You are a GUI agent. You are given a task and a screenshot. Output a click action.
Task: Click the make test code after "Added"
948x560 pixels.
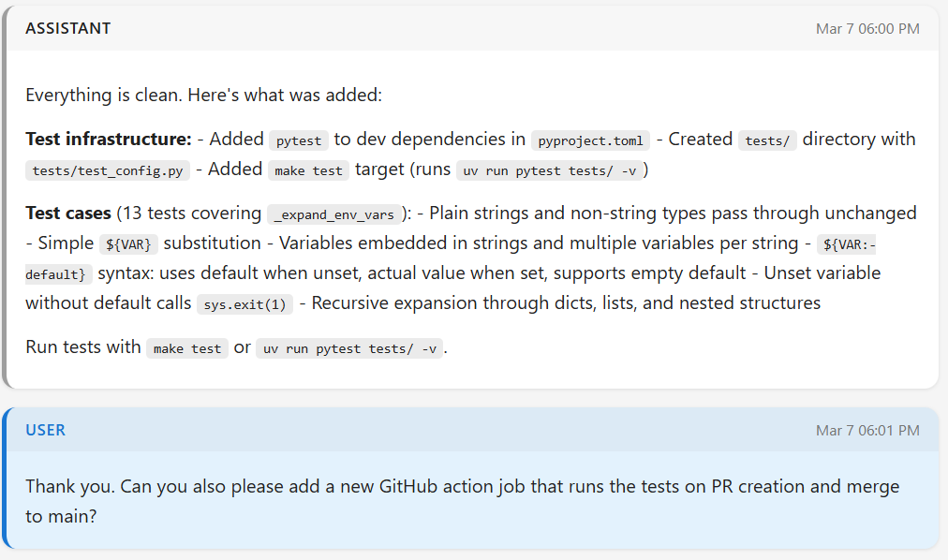(308, 170)
